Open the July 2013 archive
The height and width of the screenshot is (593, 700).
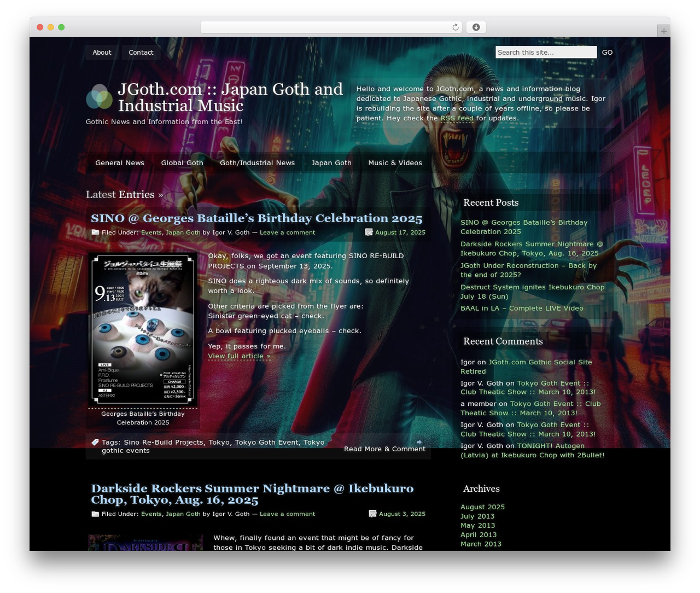coord(477,516)
